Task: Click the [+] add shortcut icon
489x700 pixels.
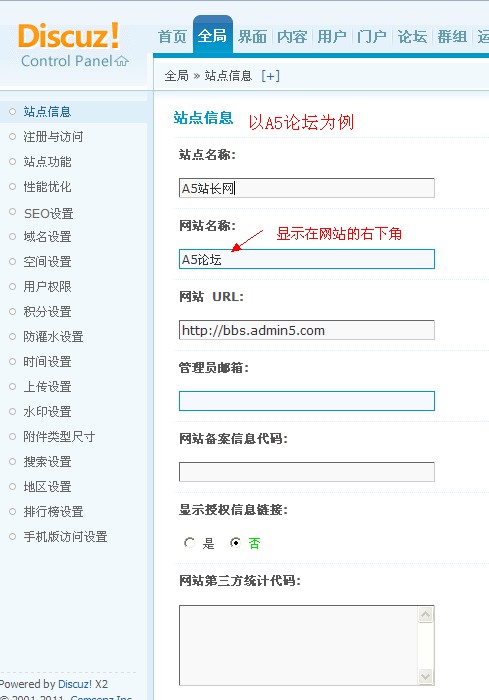Action: [271, 76]
